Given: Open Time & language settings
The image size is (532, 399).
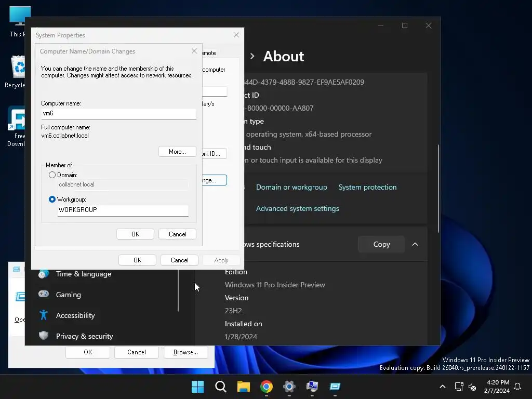Looking at the screenshot, I should tap(84, 274).
